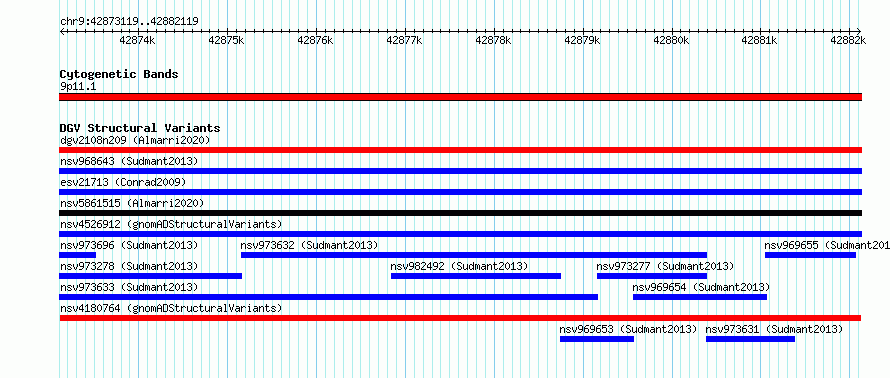Select the black nsv5861515 variant bar

click(460, 213)
